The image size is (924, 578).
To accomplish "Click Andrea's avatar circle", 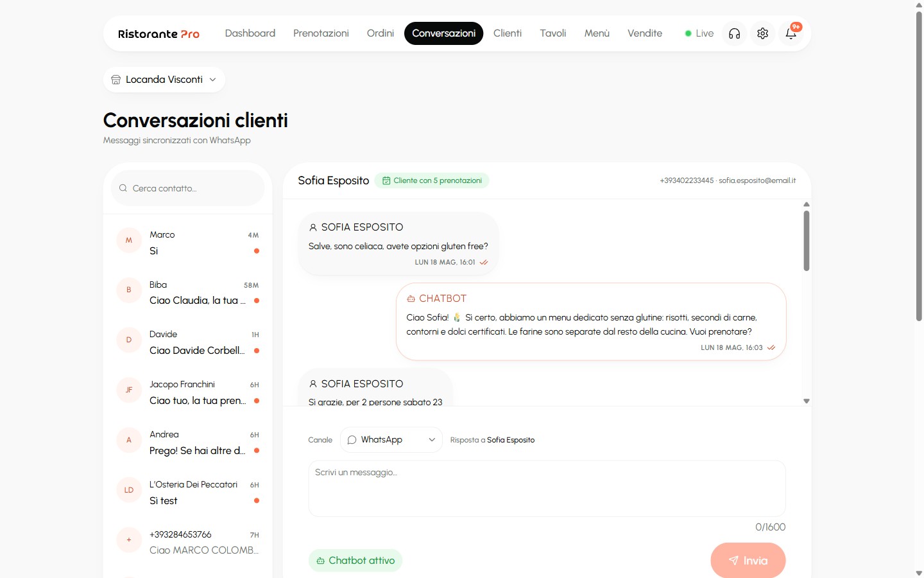I will point(129,440).
